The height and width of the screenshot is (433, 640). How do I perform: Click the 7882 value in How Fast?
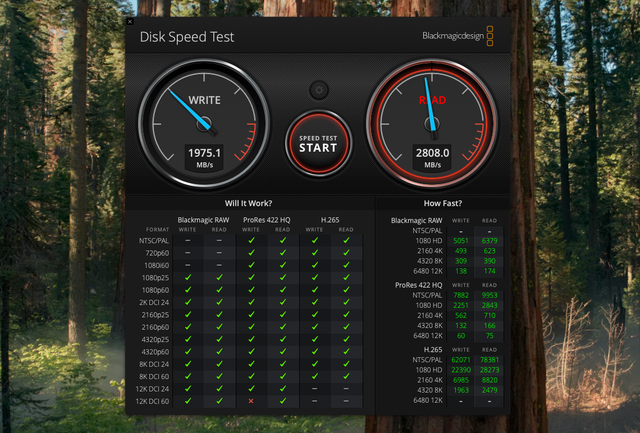[461, 295]
